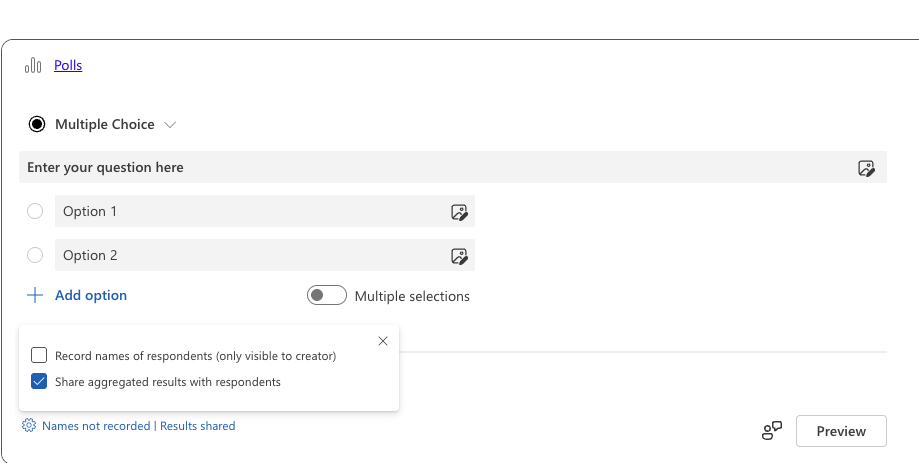This screenshot has height=463, width=919.
Task: Toggle the Multiple selections switch
Action: (x=326, y=295)
